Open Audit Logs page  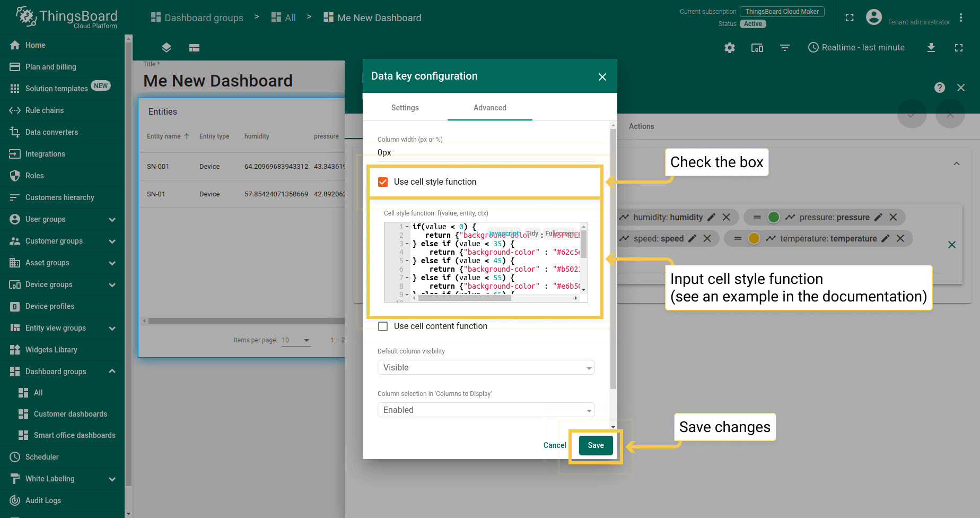pyautogui.click(x=62, y=500)
